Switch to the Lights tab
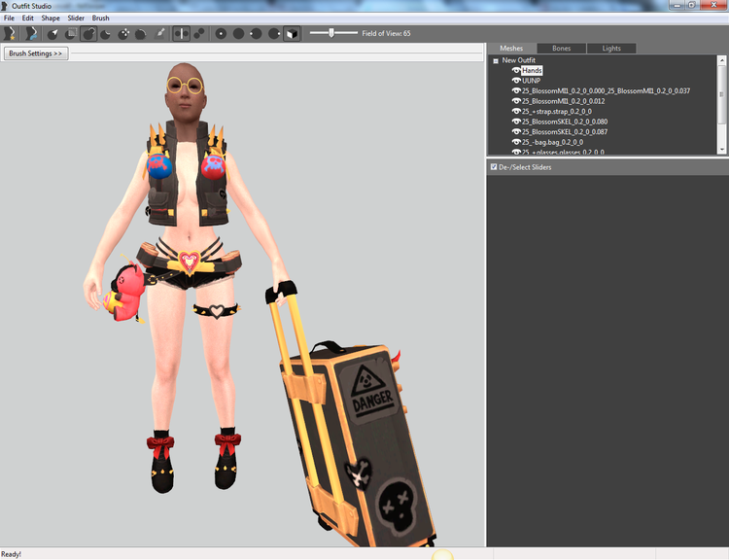Image resolution: width=729 pixels, height=560 pixels. click(x=611, y=49)
